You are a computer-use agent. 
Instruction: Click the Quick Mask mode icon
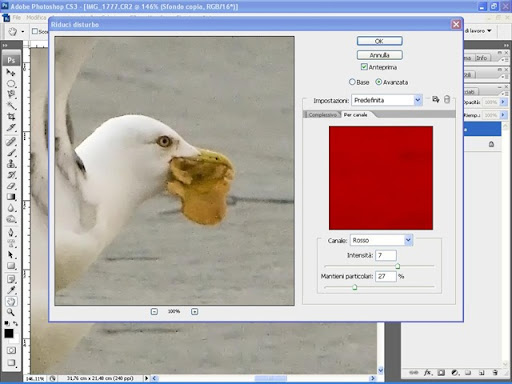tap(11, 350)
